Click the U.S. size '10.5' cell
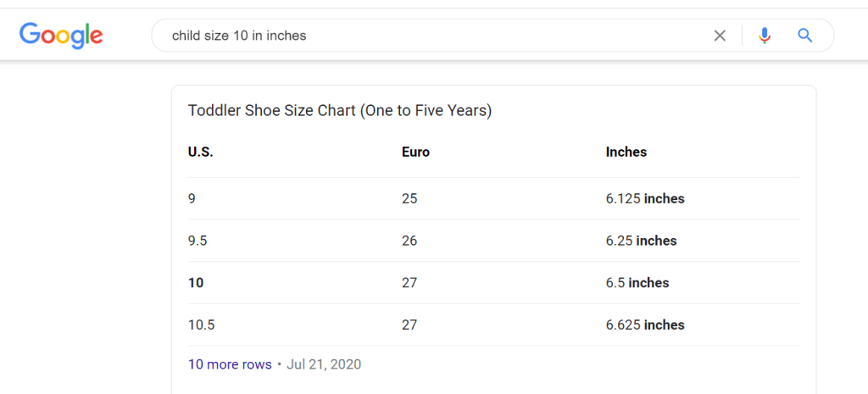 (201, 325)
